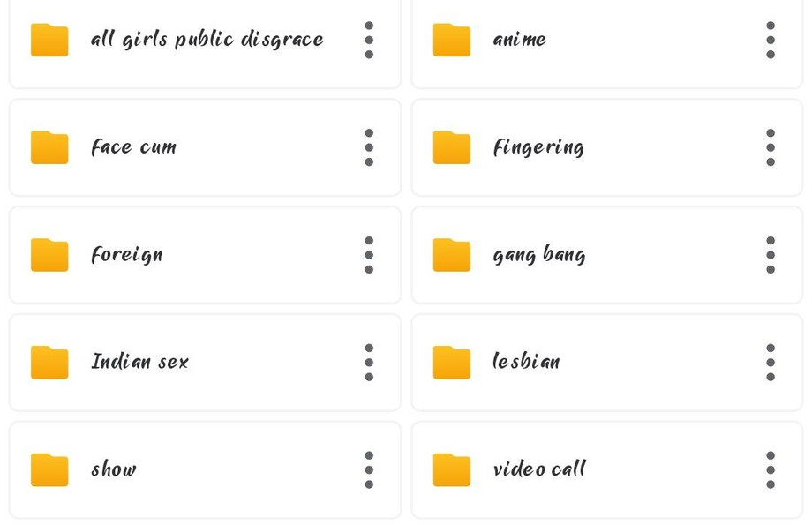This screenshot has height=525, width=812.
Task: Open three-dot menu for foreign folder
Action: 369,255
